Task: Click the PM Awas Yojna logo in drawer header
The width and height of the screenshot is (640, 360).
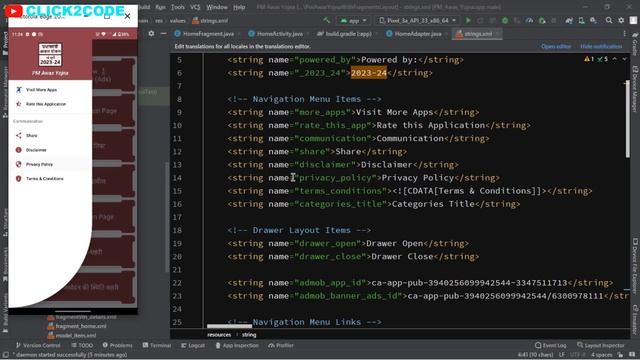Action: click(50, 55)
